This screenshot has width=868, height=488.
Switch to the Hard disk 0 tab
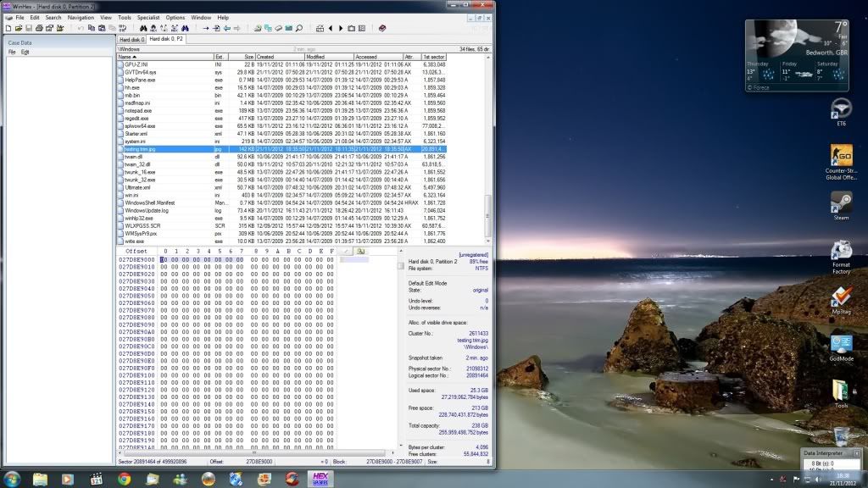(x=131, y=39)
